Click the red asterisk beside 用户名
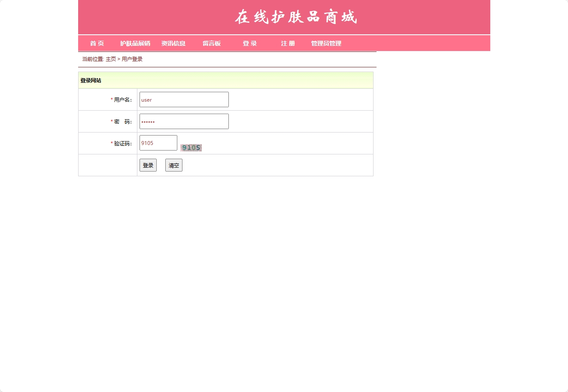The height and width of the screenshot is (392, 568). click(x=111, y=100)
